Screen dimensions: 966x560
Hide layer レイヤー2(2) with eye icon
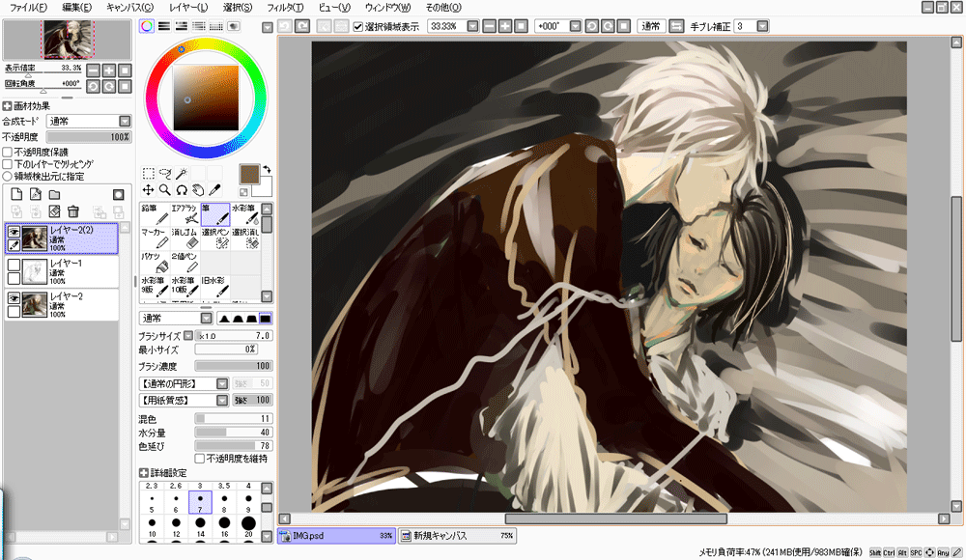pos(14,232)
